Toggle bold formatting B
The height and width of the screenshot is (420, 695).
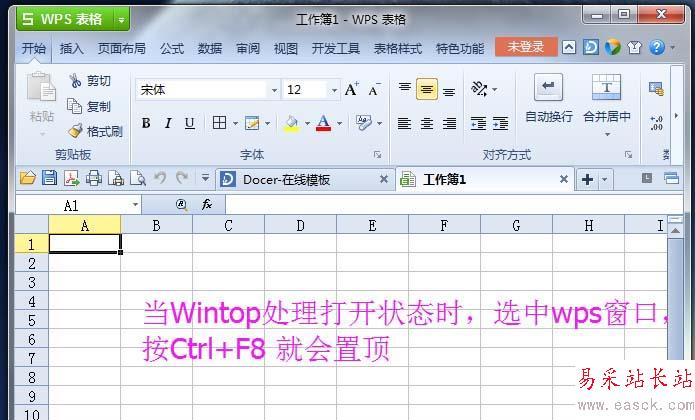(146, 123)
